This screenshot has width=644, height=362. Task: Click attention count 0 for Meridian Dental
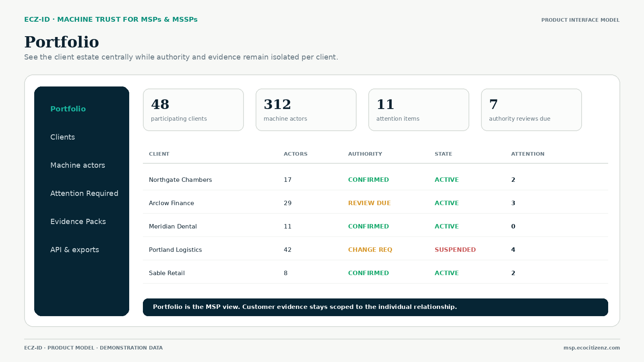tap(513, 226)
